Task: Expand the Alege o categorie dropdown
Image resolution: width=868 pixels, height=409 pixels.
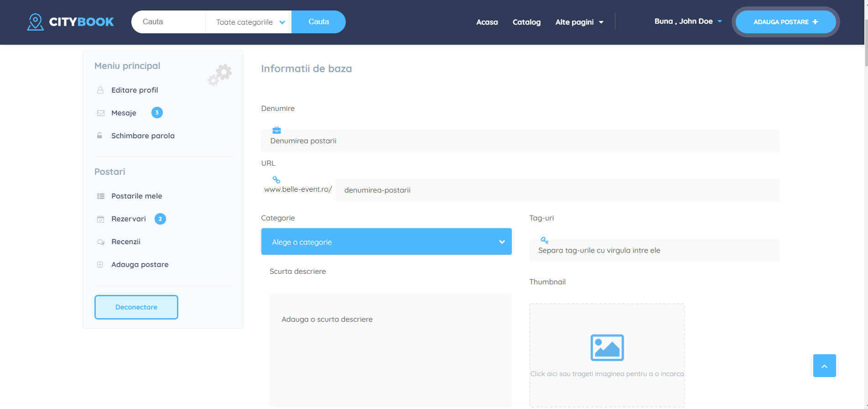Action: click(386, 241)
